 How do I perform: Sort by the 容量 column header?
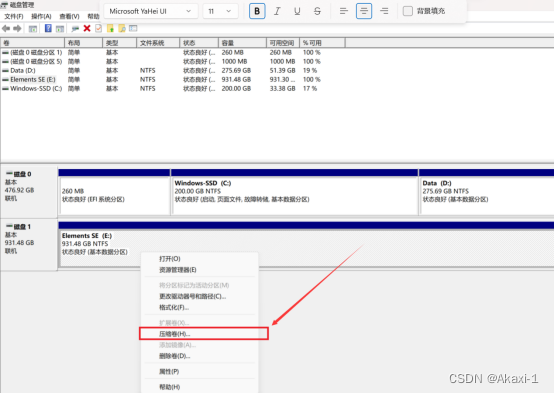(242, 43)
